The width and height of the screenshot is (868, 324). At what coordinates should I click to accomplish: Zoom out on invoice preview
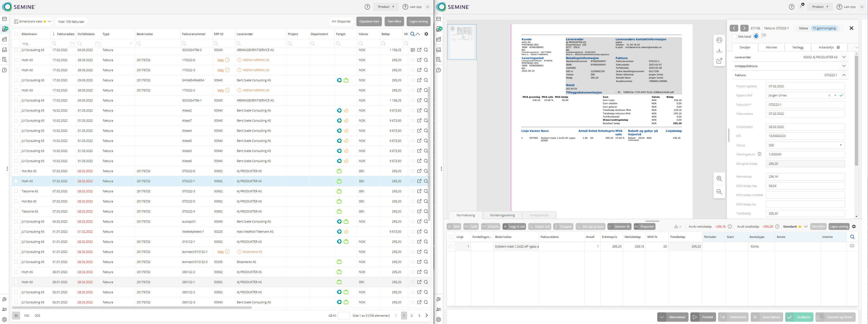click(x=719, y=192)
